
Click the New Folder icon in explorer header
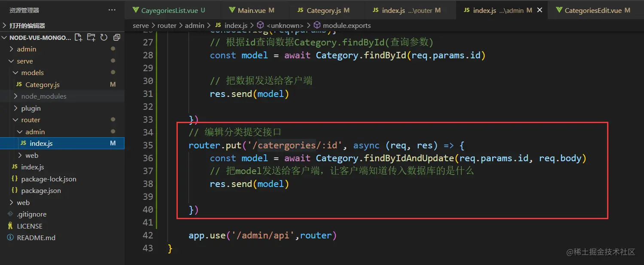91,37
